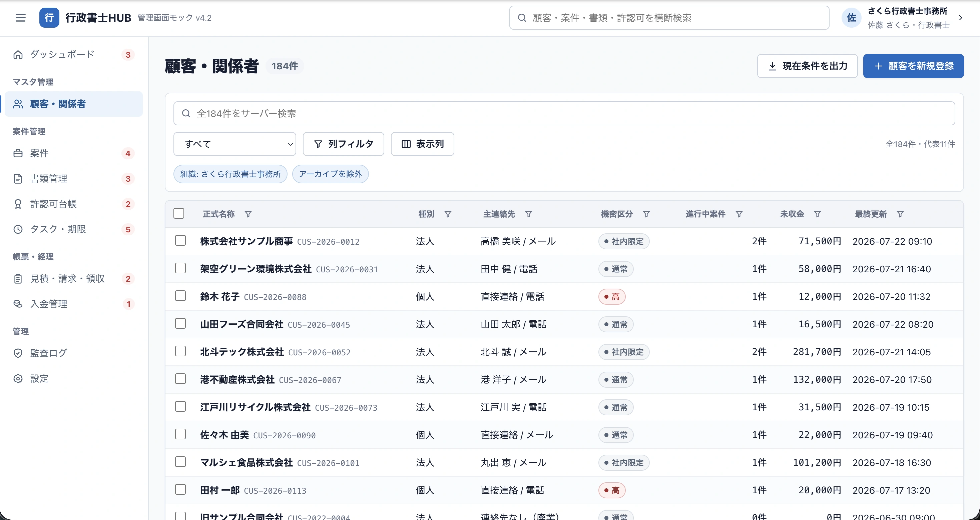The image size is (980, 520).
Task: Check the 佐々木 由美 row checkbox
Action: 180,434
